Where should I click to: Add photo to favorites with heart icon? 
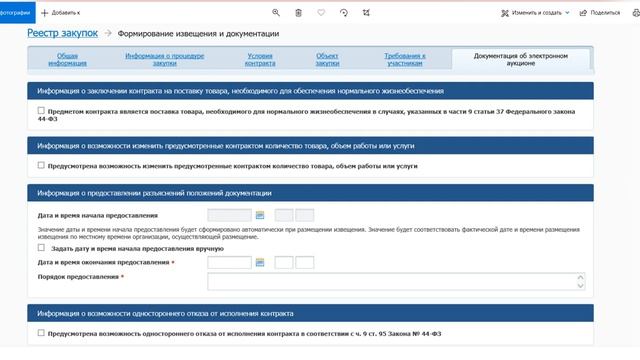click(321, 13)
